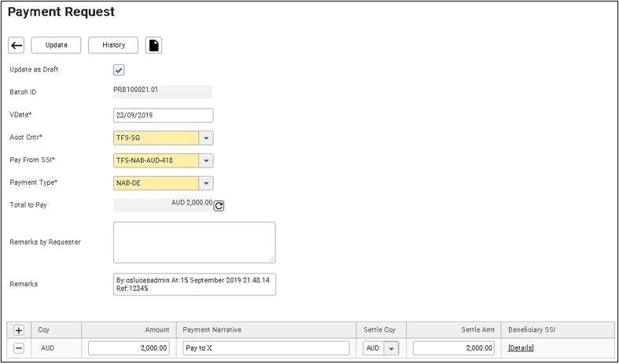Click the document file icon
The height and width of the screenshot is (364, 619).
pyautogui.click(x=154, y=46)
